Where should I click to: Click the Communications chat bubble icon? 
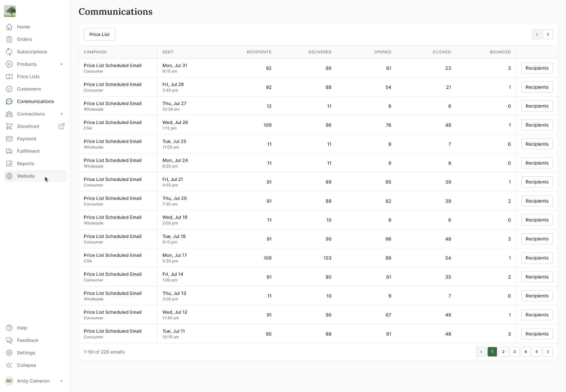[x=9, y=101]
